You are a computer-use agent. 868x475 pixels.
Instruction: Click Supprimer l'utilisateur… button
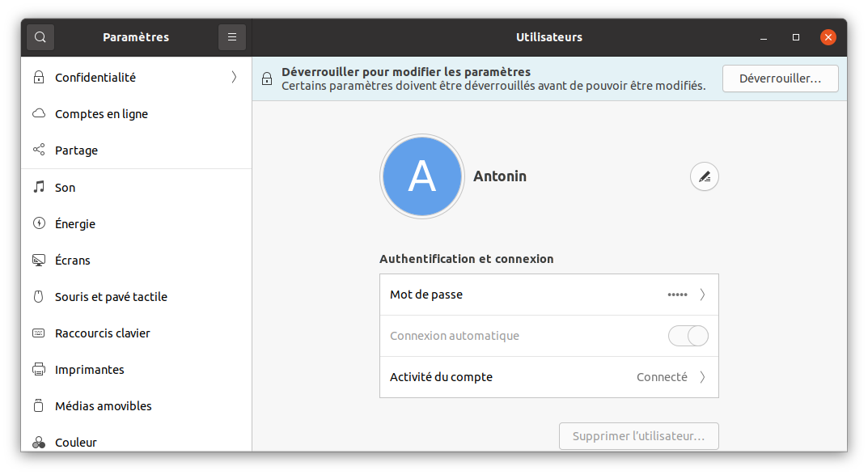638,436
